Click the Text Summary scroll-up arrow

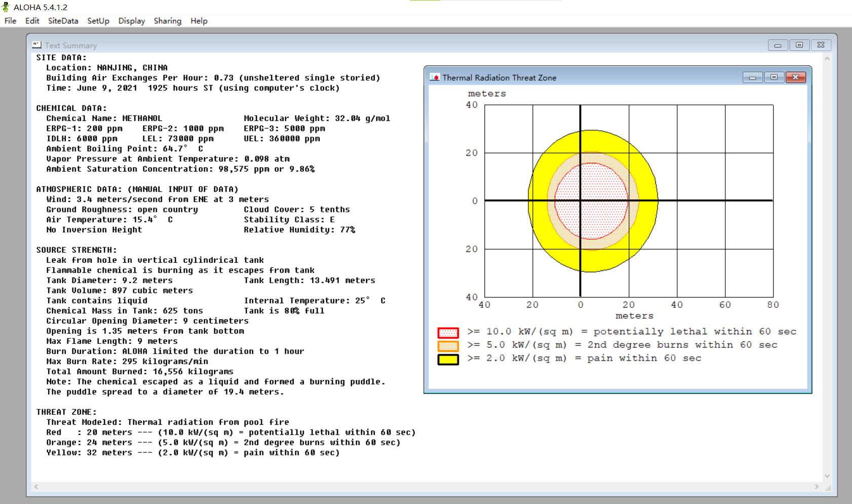(827, 58)
